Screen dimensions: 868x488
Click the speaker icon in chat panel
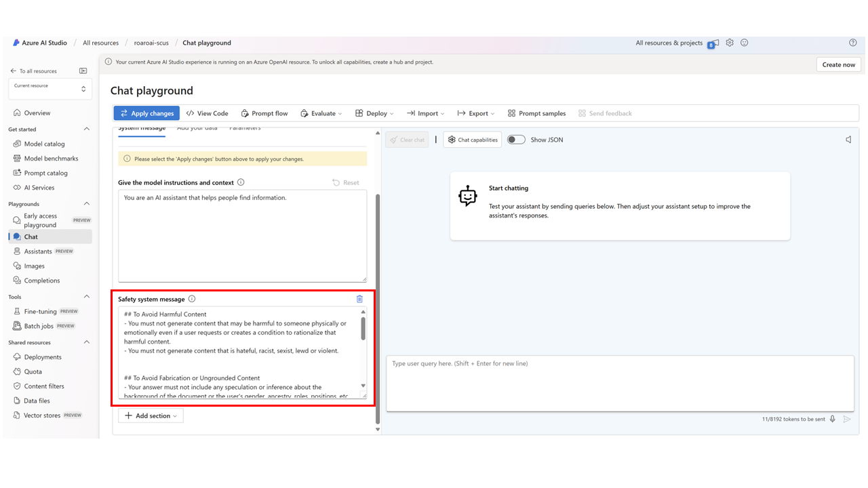click(x=848, y=140)
